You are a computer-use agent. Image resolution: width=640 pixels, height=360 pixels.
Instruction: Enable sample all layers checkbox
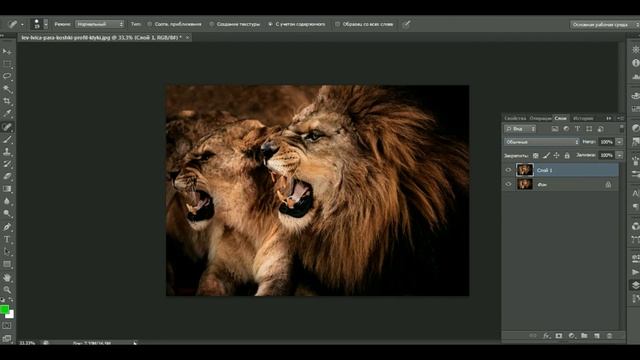pyautogui.click(x=338, y=24)
